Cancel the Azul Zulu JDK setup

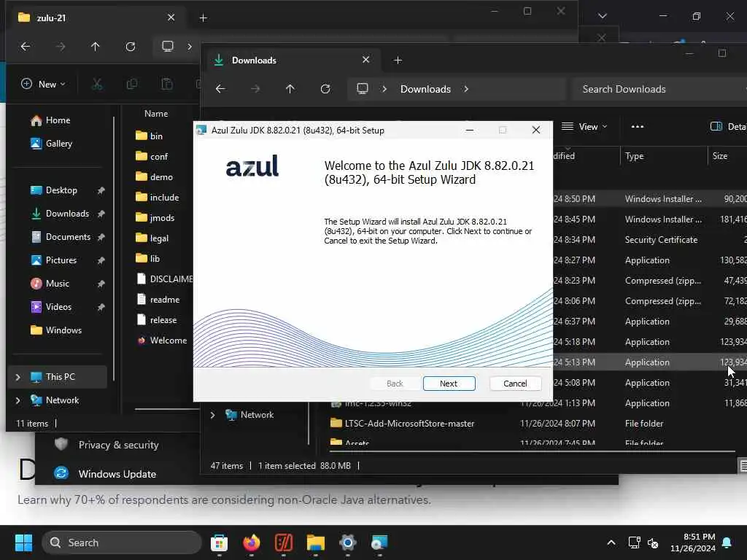[515, 384]
